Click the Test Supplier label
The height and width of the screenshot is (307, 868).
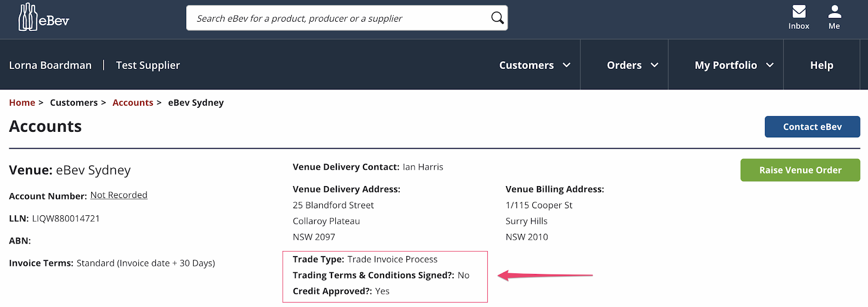[x=148, y=65]
